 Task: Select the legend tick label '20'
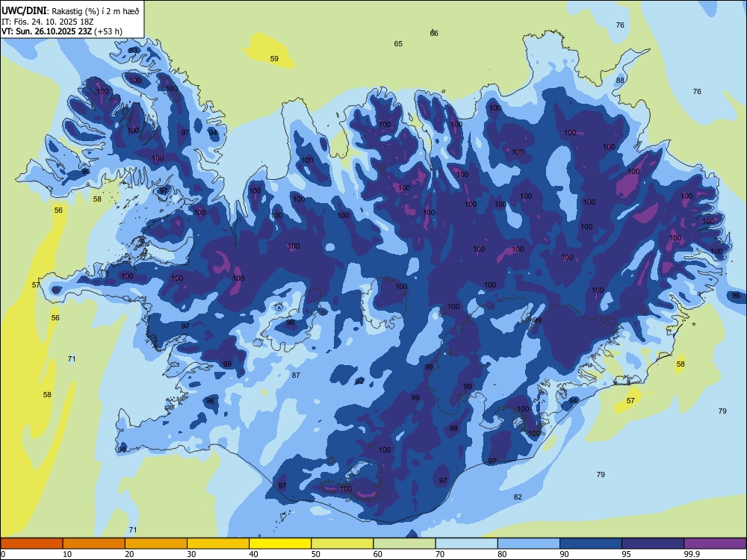coord(129,554)
